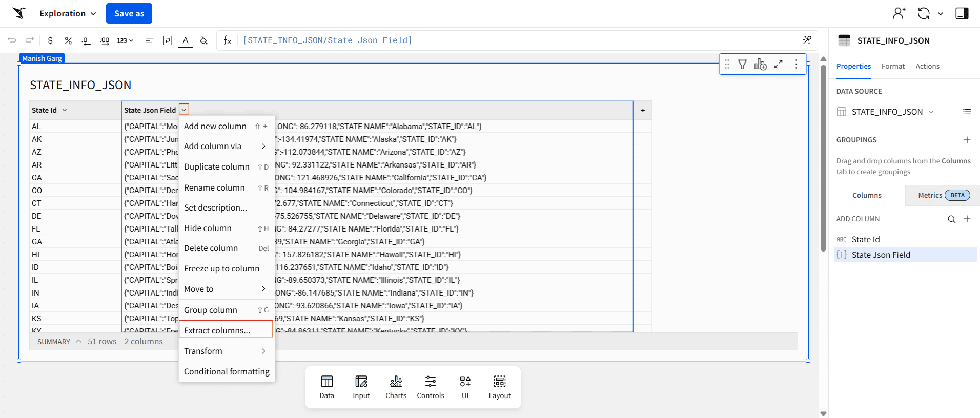Increase decimal places icon
980x418 pixels.
point(105,40)
